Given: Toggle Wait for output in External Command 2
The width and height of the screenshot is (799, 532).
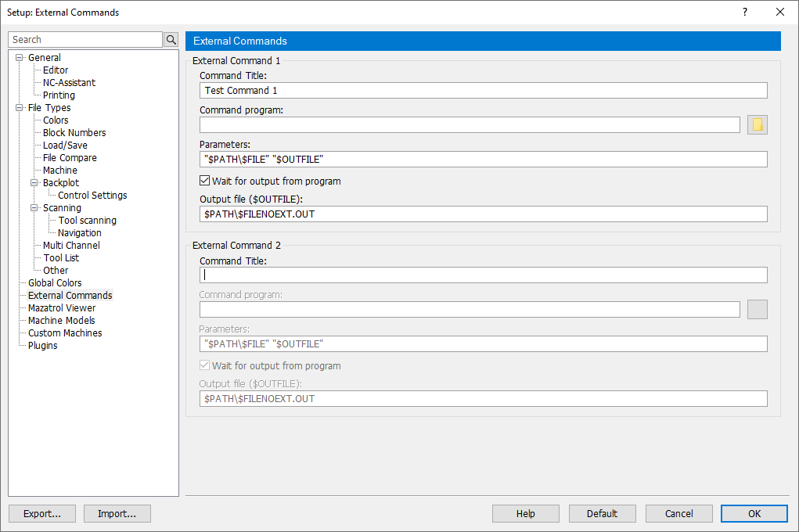Looking at the screenshot, I should click(204, 365).
